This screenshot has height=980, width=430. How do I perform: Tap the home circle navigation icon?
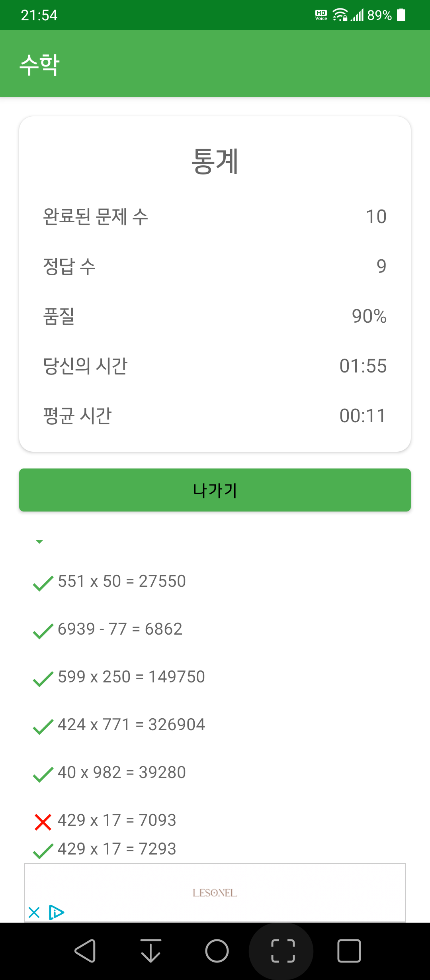(217, 951)
